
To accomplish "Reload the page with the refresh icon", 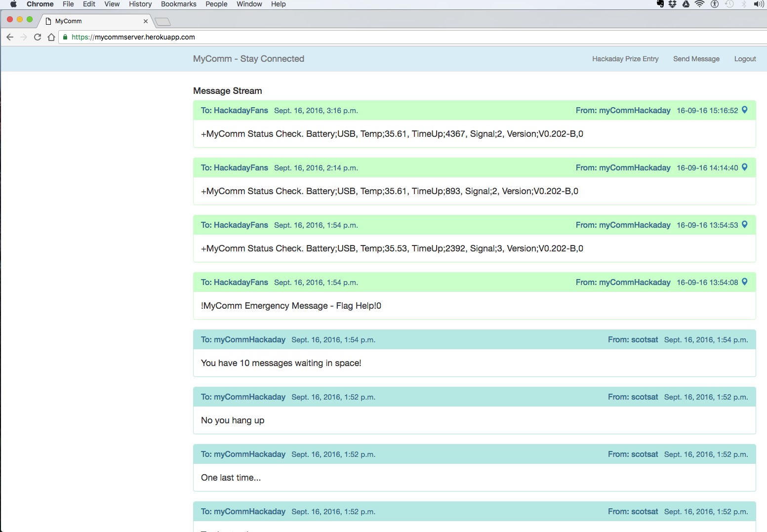I will 38,37.
